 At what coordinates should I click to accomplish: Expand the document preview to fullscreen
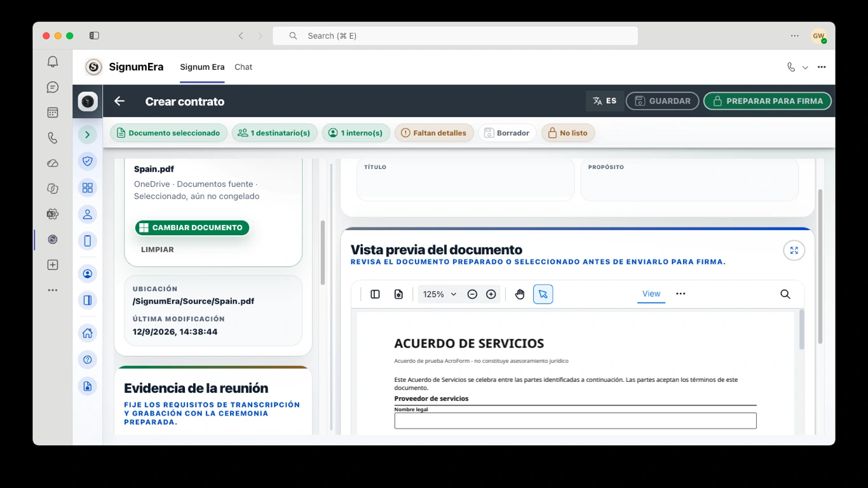tap(794, 250)
